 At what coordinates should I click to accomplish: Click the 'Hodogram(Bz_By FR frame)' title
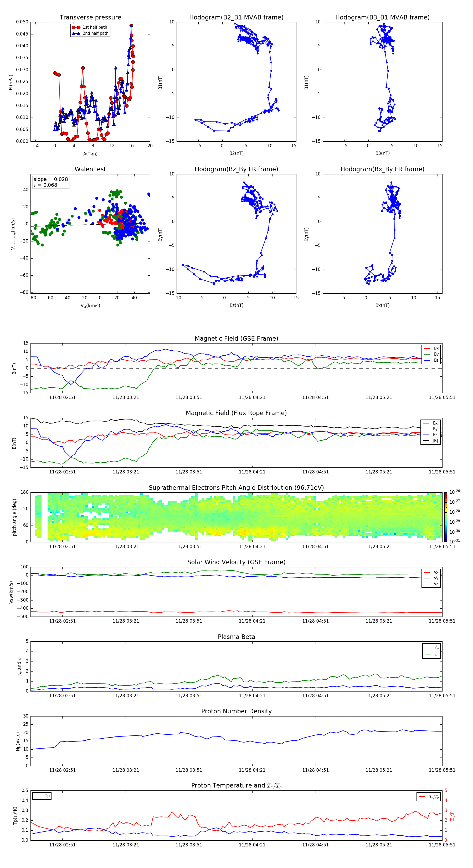(x=236, y=169)
